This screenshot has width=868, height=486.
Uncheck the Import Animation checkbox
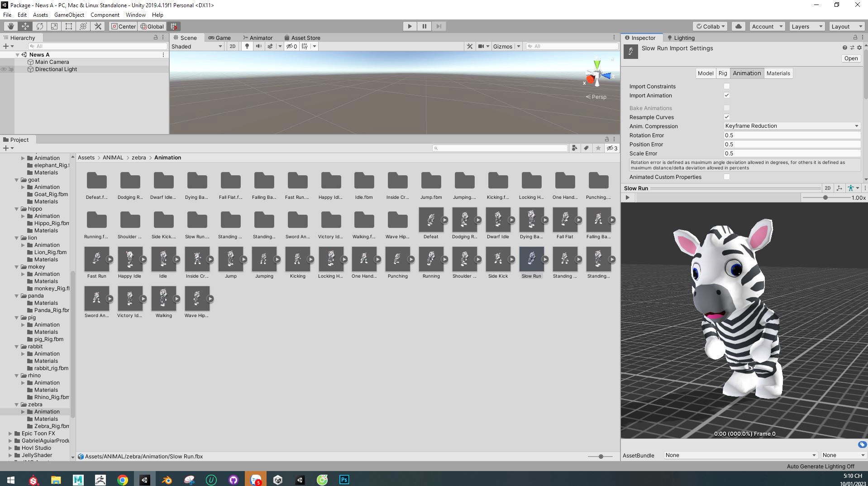tap(727, 95)
